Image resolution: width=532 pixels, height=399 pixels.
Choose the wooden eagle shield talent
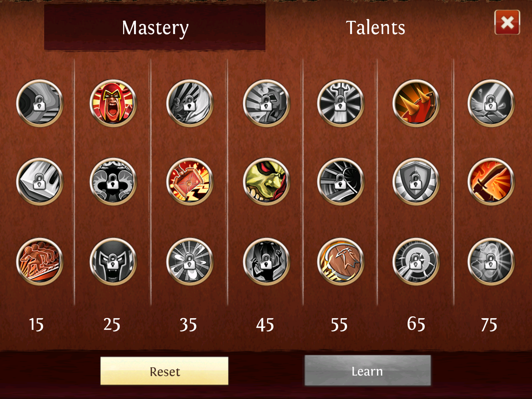point(341,262)
